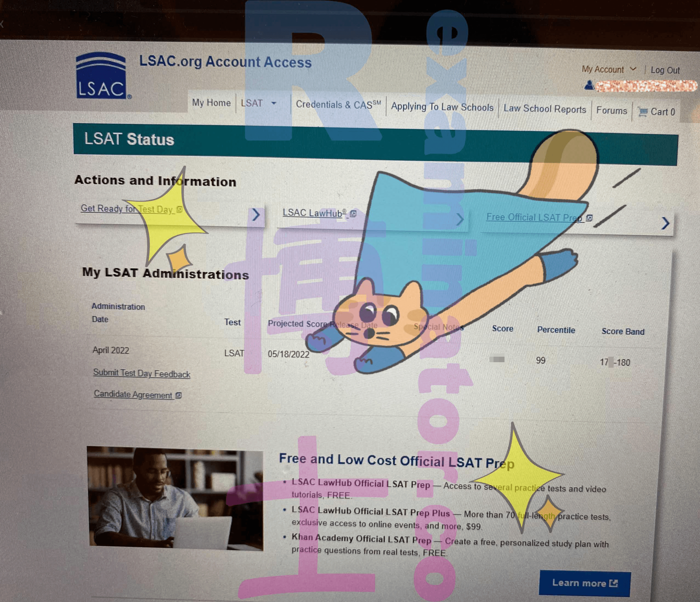The image size is (700, 602).
Task: Select the Forums tab
Action: point(612,111)
